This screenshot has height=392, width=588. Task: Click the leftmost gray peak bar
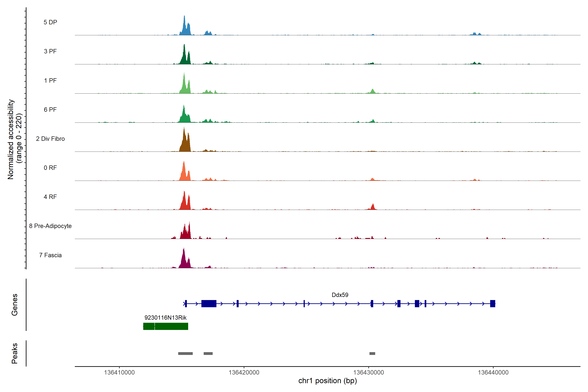[185, 353]
